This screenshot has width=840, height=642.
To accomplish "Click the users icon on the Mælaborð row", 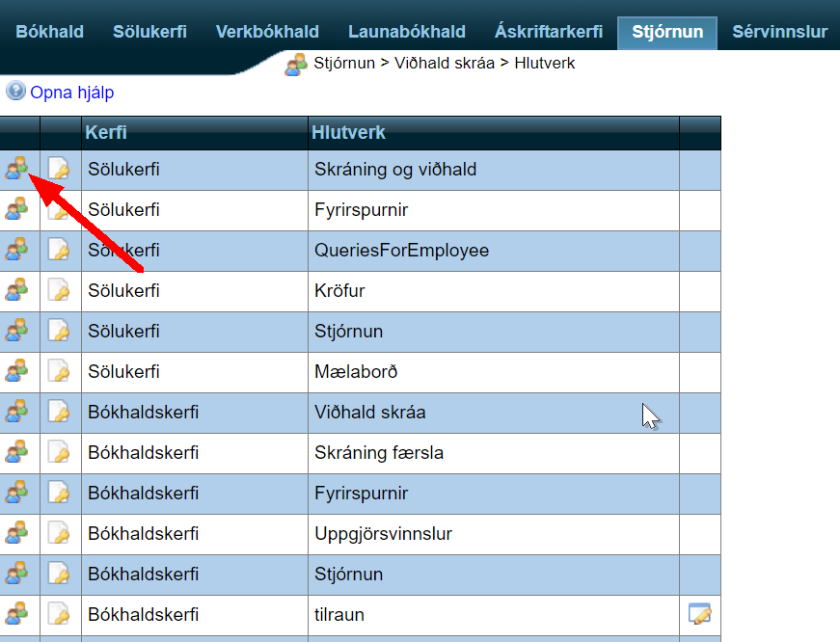I will (x=17, y=371).
